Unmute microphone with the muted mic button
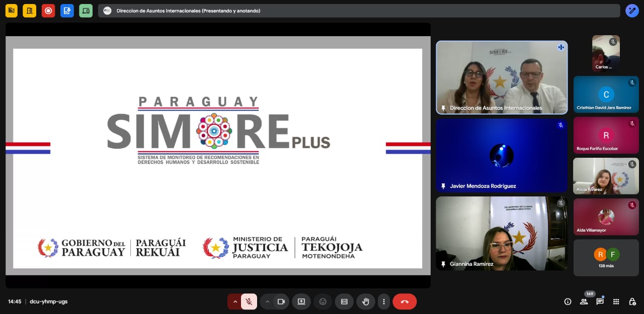This screenshot has height=314, width=644. 249,301
